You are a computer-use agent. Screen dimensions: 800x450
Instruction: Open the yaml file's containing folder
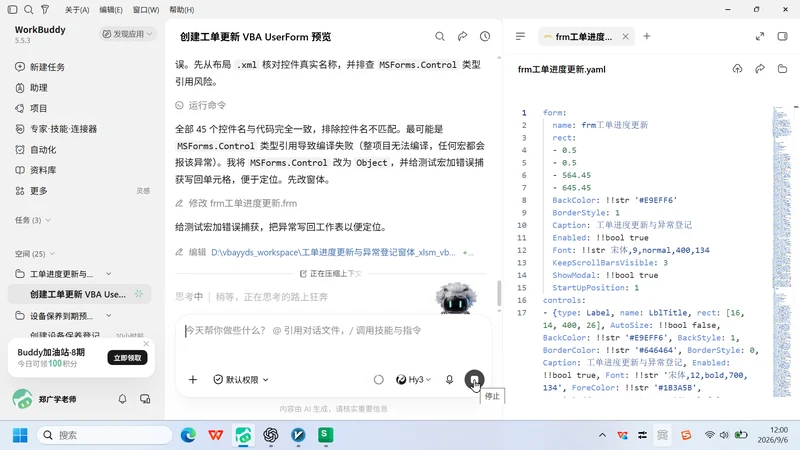(x=782, y=68)
